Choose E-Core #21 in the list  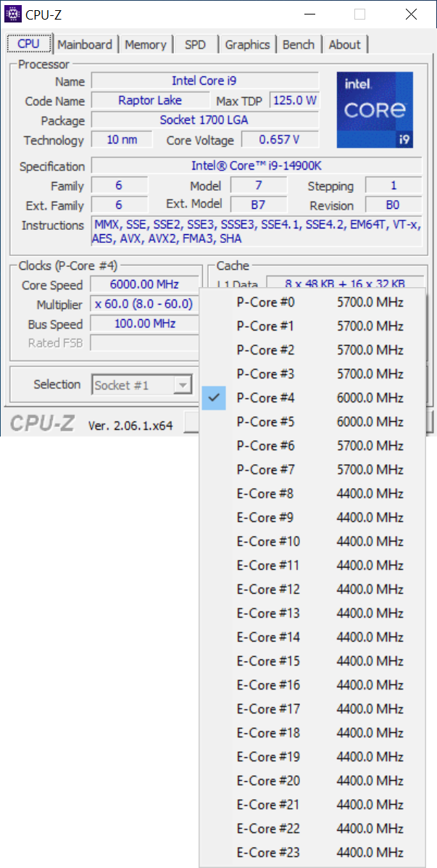coord(312,804)
